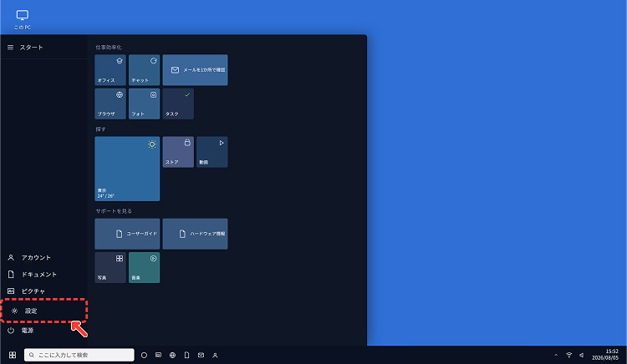Open the 動画 tile

[x=212, y=152]
